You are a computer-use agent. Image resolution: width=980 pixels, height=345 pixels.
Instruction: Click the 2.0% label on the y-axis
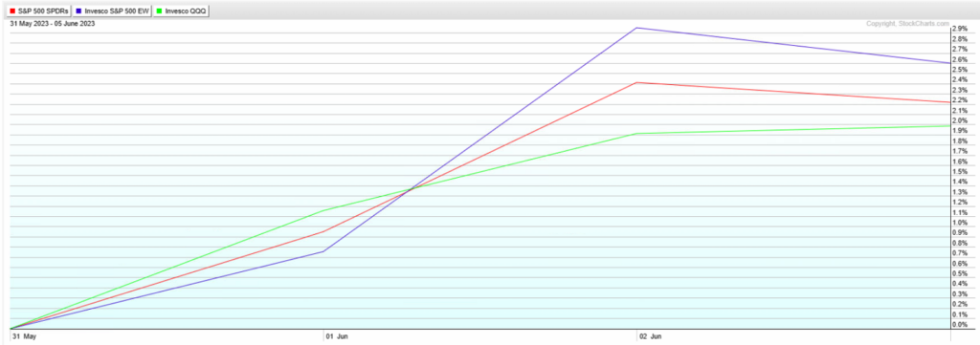tap(960, 120)
